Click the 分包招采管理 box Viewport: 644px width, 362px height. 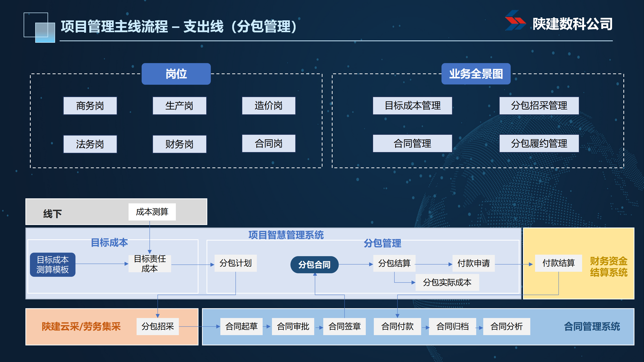coord(539,106)
